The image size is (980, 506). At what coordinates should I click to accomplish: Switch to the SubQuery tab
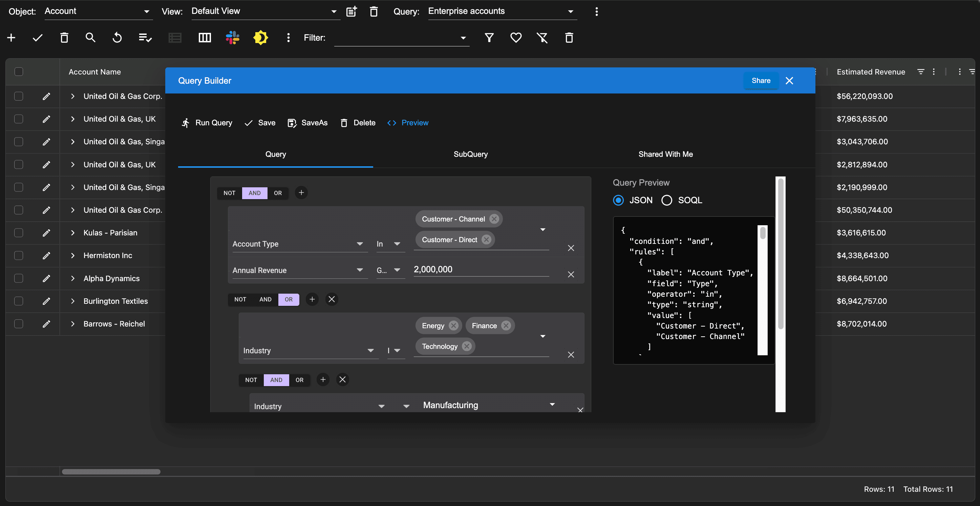pos(470,154)
